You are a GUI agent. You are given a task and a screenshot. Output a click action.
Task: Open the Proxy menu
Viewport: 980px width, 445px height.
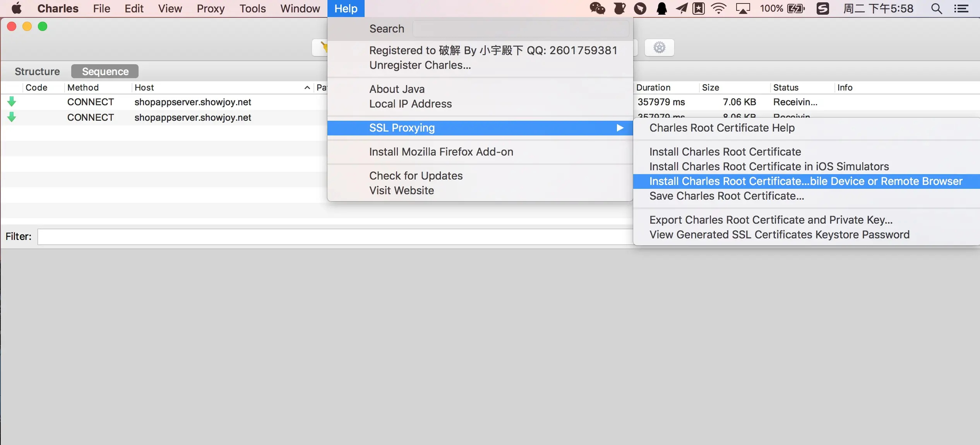click(x=210, y=8)
